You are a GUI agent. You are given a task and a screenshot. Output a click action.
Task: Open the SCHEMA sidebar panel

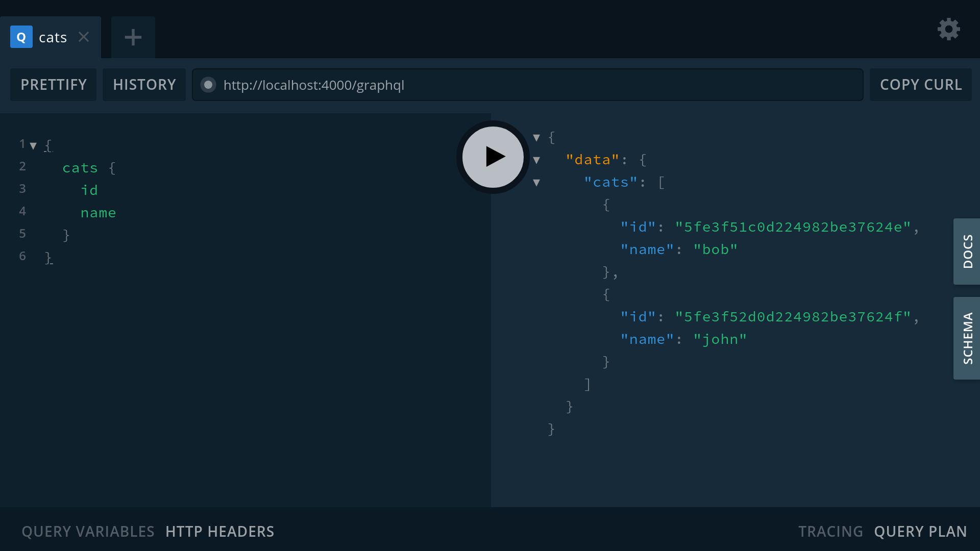967,338
